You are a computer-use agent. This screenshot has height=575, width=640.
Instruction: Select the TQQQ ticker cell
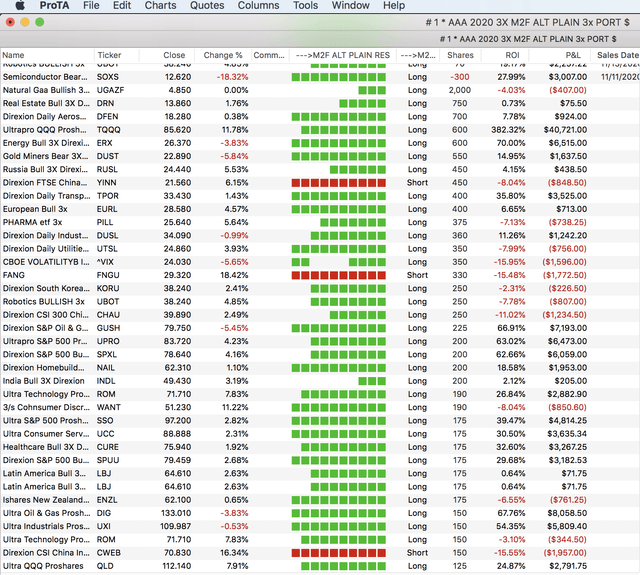tap(109, 130)
